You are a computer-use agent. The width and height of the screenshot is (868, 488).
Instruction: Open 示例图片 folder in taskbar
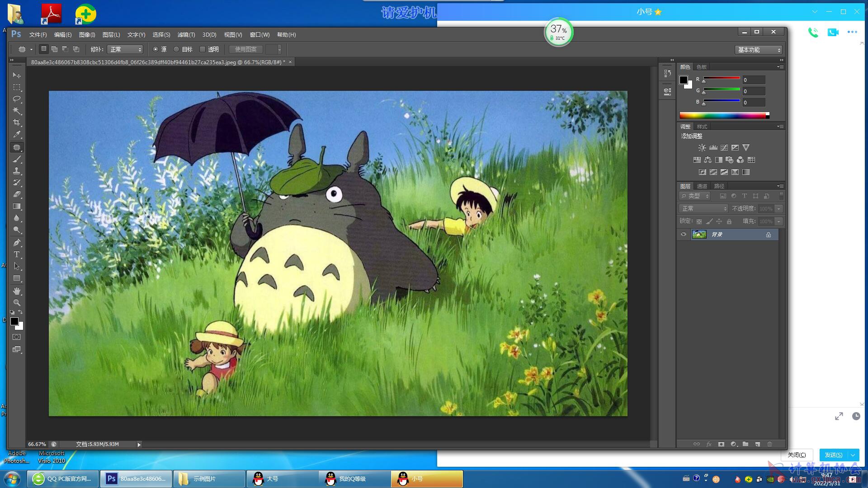coord(204,479)
